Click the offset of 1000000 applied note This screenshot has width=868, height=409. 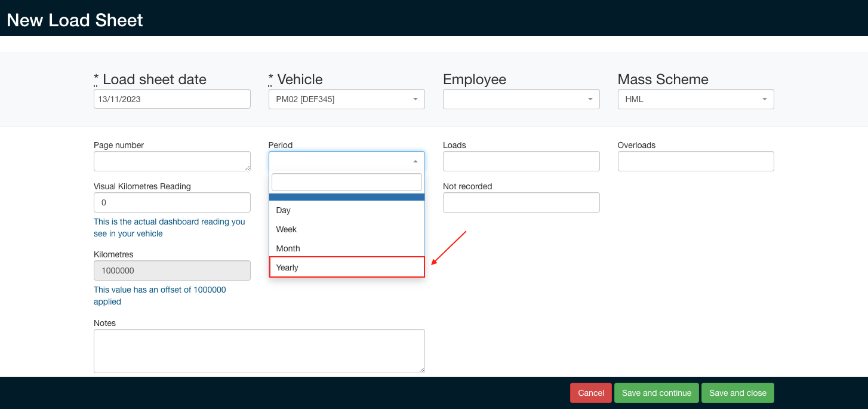[x=159, y=296]
